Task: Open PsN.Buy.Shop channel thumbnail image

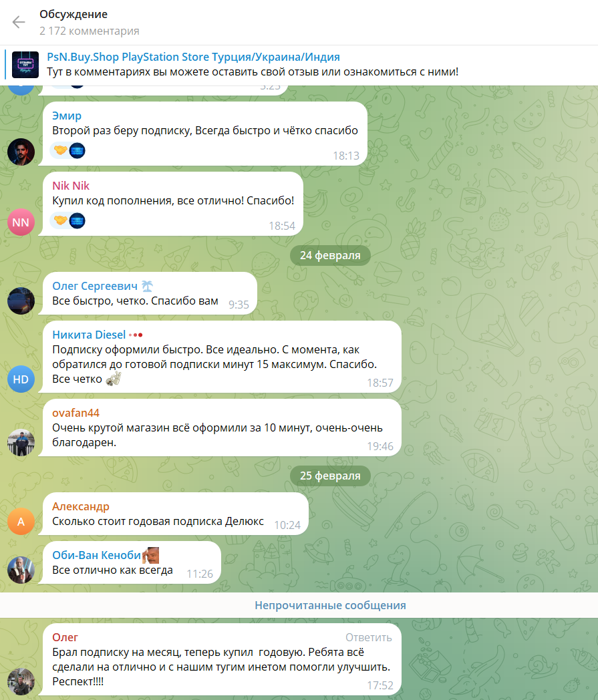Action: (25, 65)
